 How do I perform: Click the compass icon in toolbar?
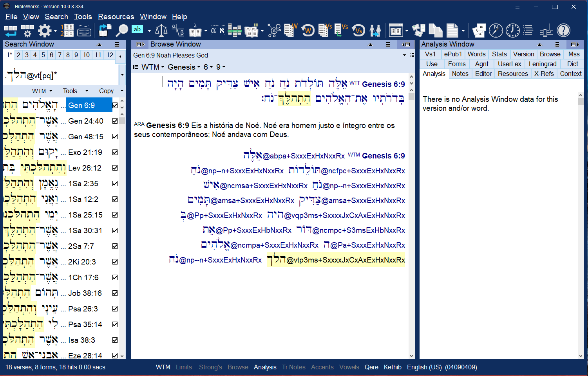click(496, 31)
